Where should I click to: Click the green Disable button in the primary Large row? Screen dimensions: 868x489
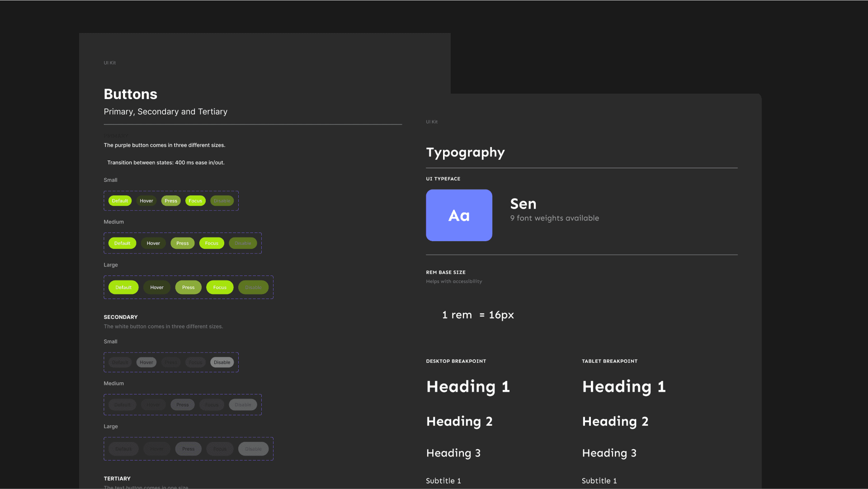coord(253,288)
